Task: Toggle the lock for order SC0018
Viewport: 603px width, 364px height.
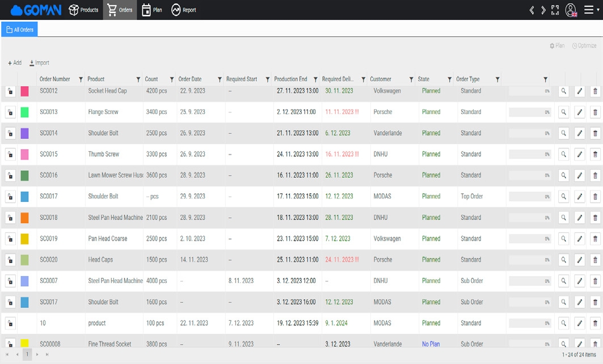Action: 10,218
